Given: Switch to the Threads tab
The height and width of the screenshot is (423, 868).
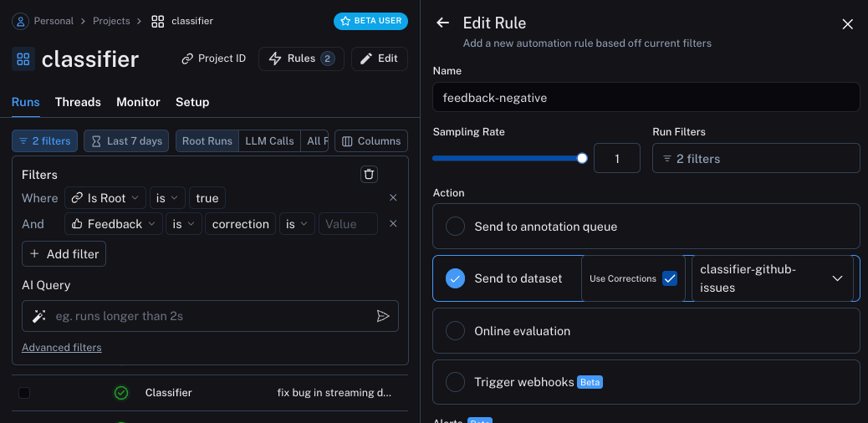Looking at the screenshot, I should point(78,102).
